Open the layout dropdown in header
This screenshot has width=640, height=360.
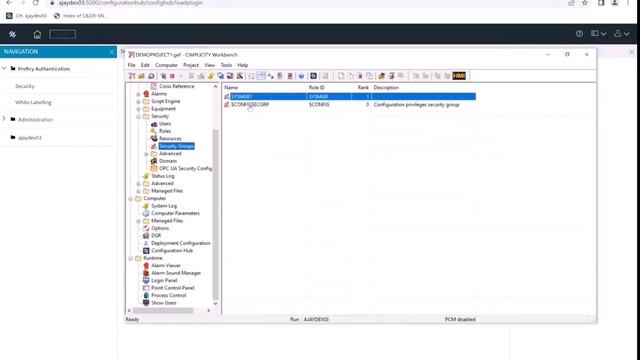click(598, 34)
